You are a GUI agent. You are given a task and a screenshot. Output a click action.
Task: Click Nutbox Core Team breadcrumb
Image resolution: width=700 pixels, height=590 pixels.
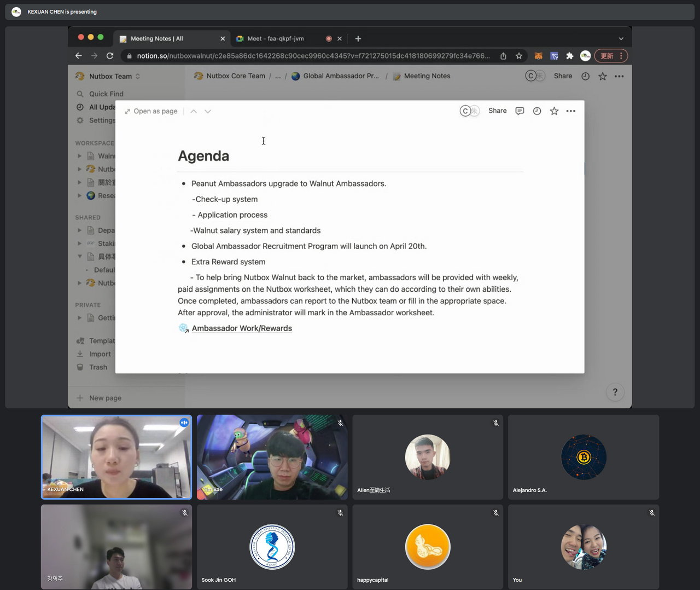230,76
